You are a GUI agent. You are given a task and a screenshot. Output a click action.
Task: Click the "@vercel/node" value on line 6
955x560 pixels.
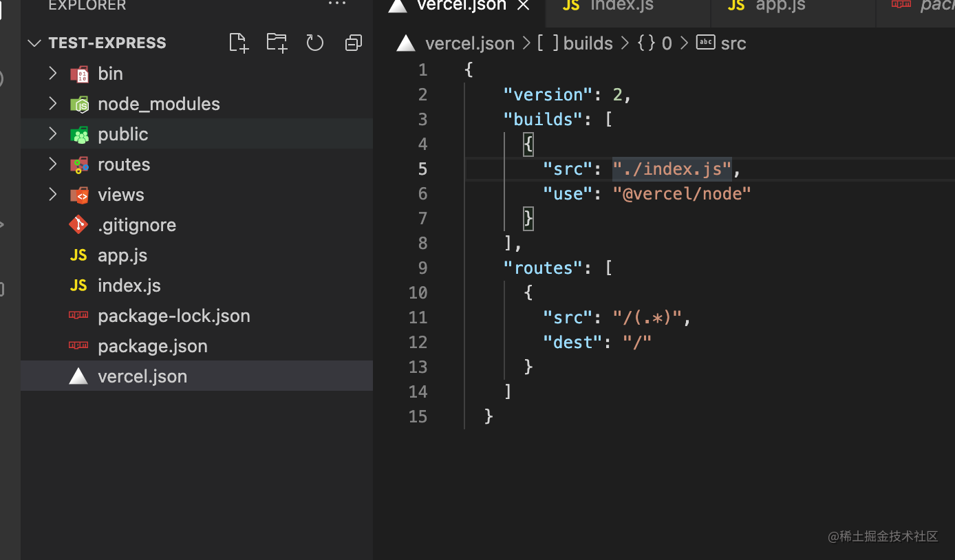coord(682,193)
